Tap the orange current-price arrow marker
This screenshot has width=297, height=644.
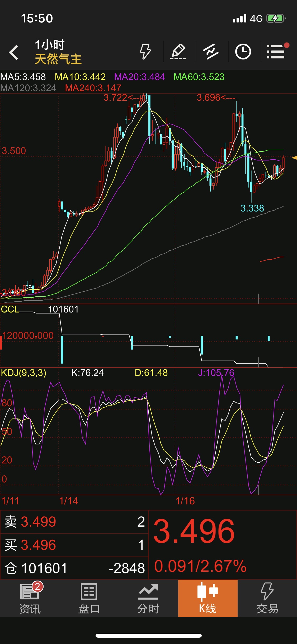[294, 158]
